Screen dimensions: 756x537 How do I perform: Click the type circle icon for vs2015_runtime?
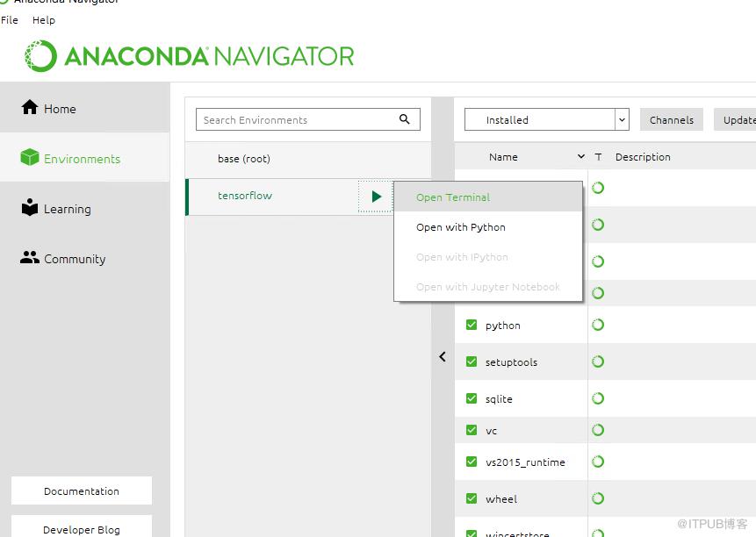598,462
